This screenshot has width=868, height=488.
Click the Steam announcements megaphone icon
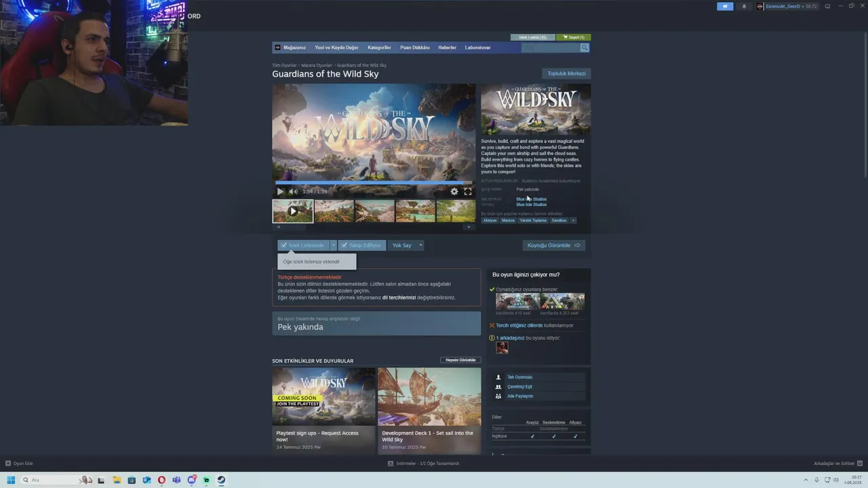[x=725, y=6]
